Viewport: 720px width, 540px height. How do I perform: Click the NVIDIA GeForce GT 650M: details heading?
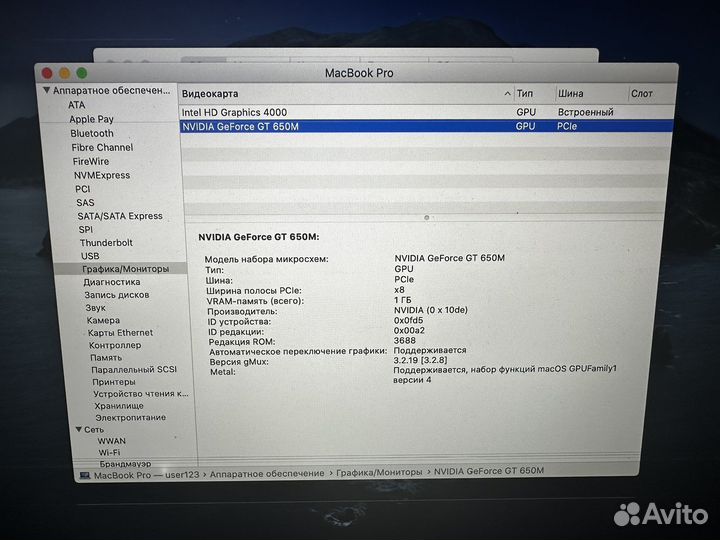[259, 237]
